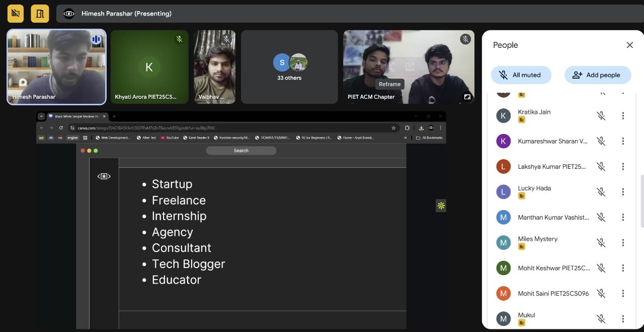
Task: Toggle mute for Lucky Hada
Action: [x=601, y=192]
